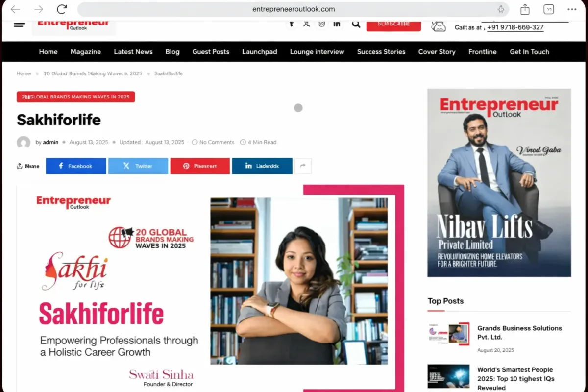Click the red 20 Global Brands category tag
This screenshot has height=392, width=588.
click(76, 97)
